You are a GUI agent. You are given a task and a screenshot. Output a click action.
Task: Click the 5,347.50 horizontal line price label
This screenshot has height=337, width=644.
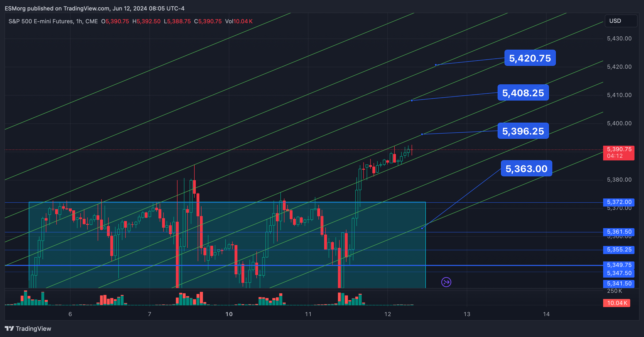coord(619,273)
